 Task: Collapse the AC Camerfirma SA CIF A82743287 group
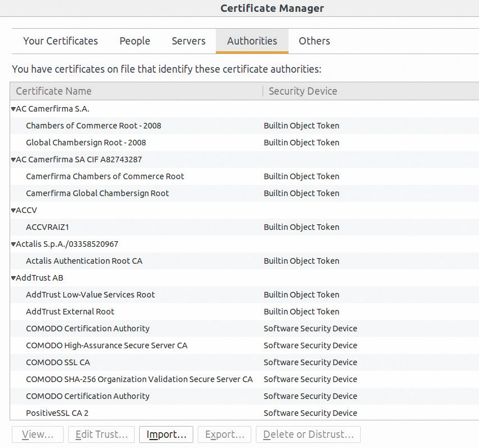tap(14, 159)
